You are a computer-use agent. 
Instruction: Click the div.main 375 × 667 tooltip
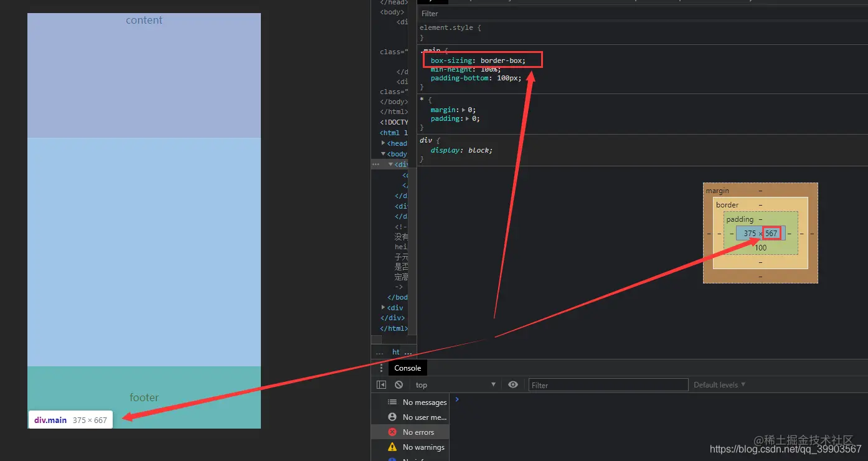pos(70,420)
